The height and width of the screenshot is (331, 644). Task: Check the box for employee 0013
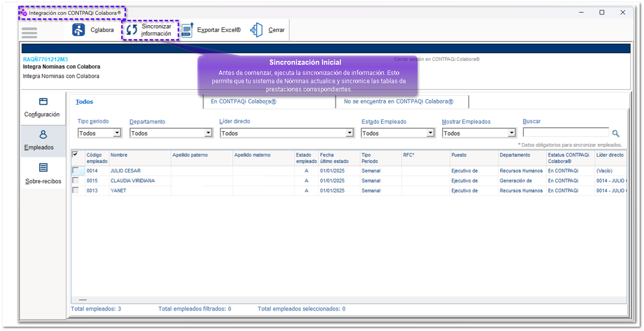[75, 190]
